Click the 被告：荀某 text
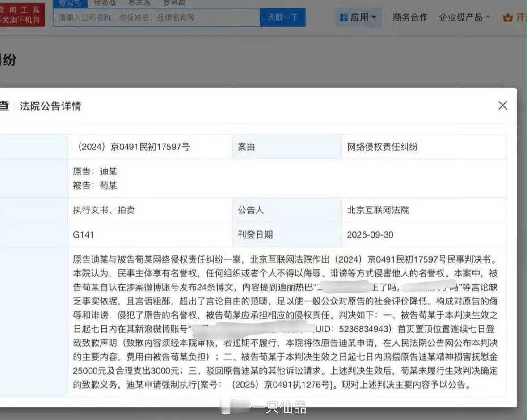Viewport: 527px width, 420px height. (x=95, y=185)
